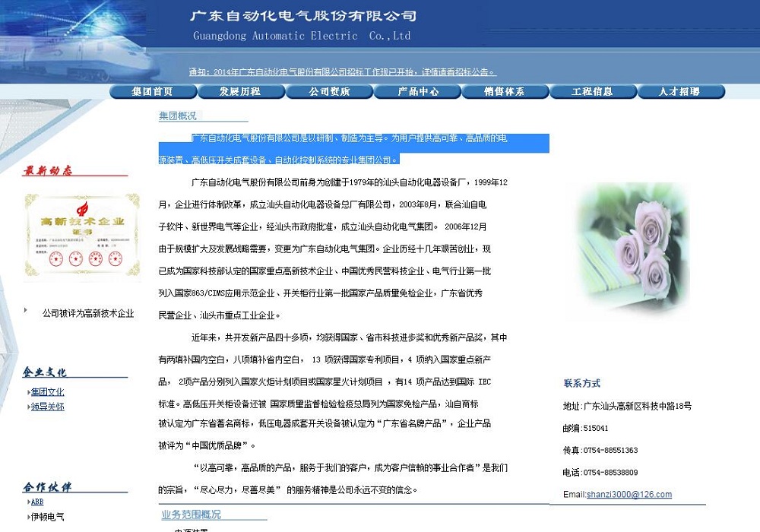Follow the ABB partner link
Viewport: 760px width, 532px height.
click(x=37, y=502)
